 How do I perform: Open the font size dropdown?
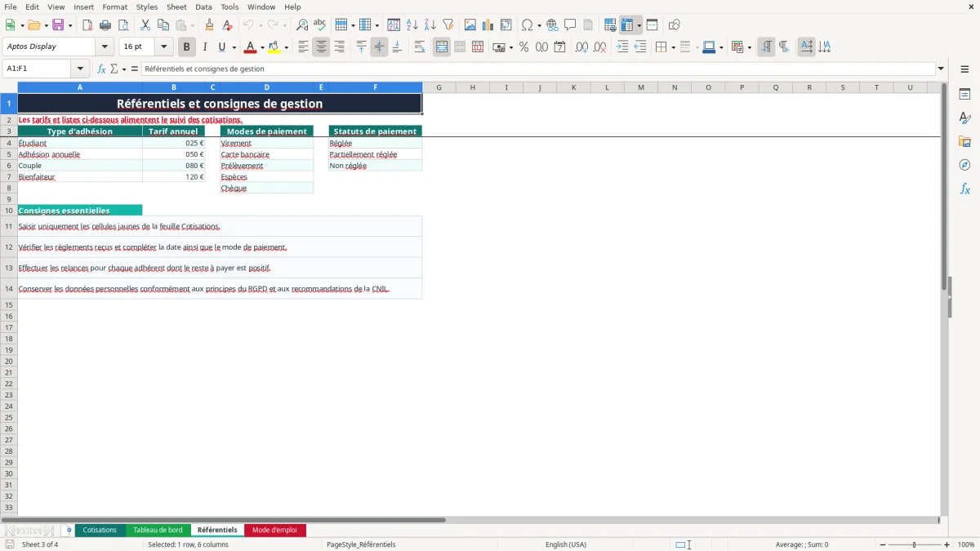164,47
